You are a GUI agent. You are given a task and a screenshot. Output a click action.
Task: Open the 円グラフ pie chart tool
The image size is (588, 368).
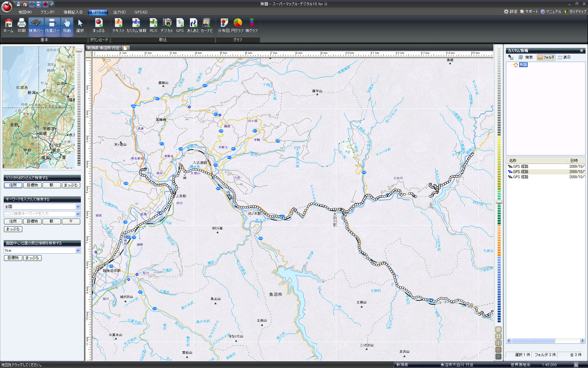coord(237,25)
